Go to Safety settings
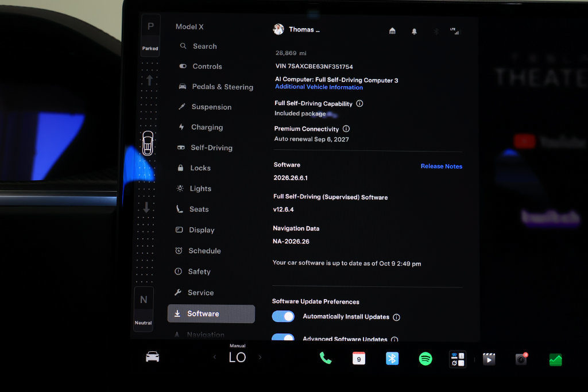Screen dimensions: 588x392 click(193, 271)
